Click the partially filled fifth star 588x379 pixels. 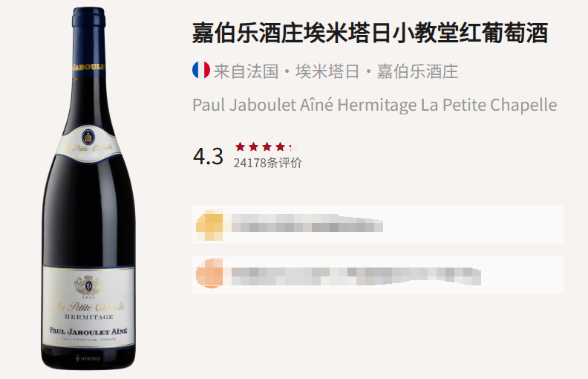coord(293,146)
